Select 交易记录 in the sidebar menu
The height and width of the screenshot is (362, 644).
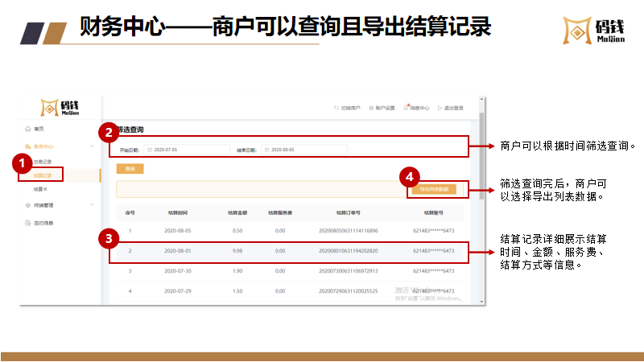(x=43, y=162)
